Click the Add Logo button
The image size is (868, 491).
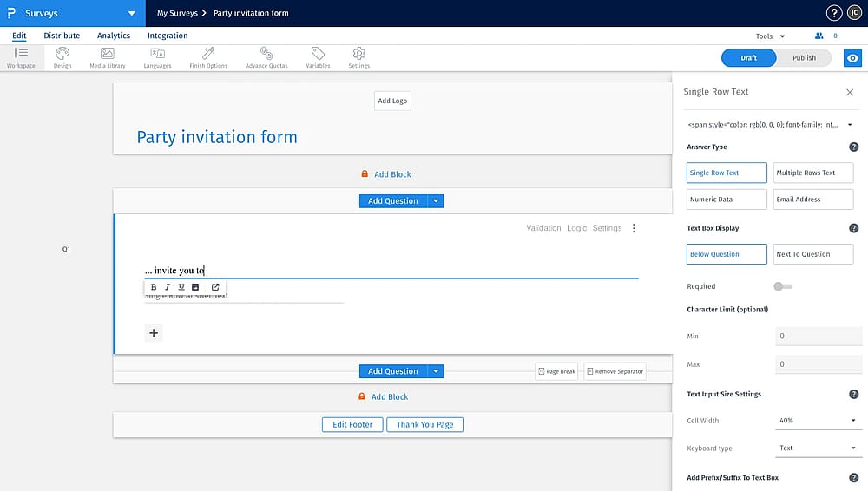pos(392,101)
